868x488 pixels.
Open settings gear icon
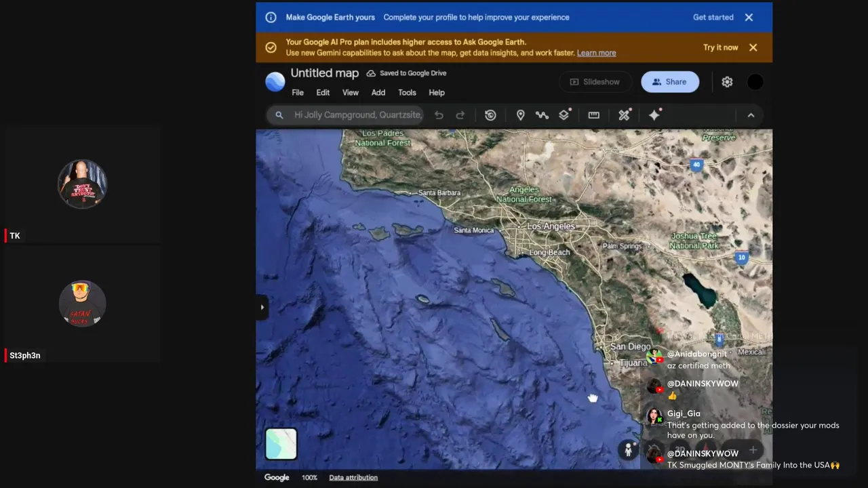click(727, 82)
